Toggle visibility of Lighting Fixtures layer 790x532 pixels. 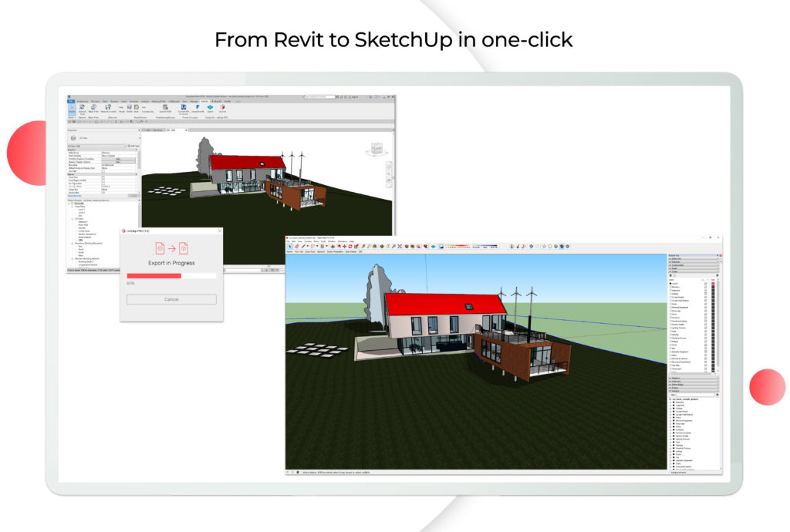pyautogui.click(x=706, y=328)
